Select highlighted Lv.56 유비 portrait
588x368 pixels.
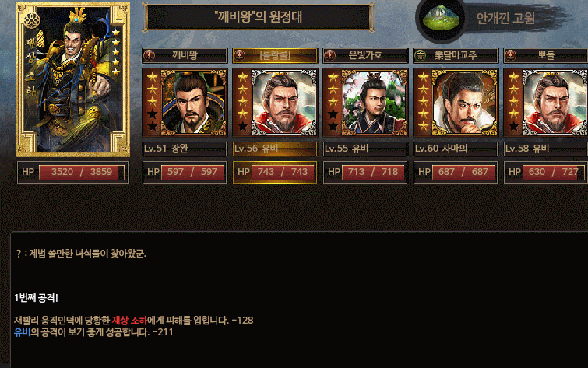[x=275, y=102]
